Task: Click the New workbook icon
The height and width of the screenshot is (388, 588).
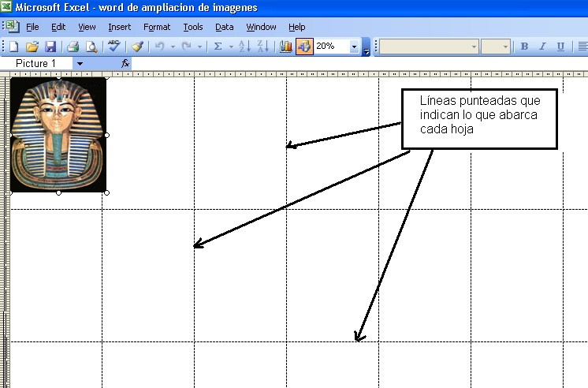Action: pos(14,47)
